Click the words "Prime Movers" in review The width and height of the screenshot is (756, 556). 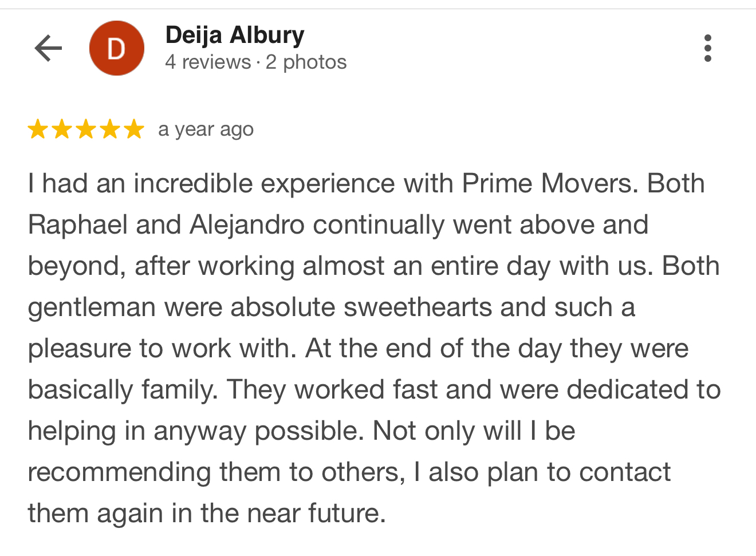549,184
